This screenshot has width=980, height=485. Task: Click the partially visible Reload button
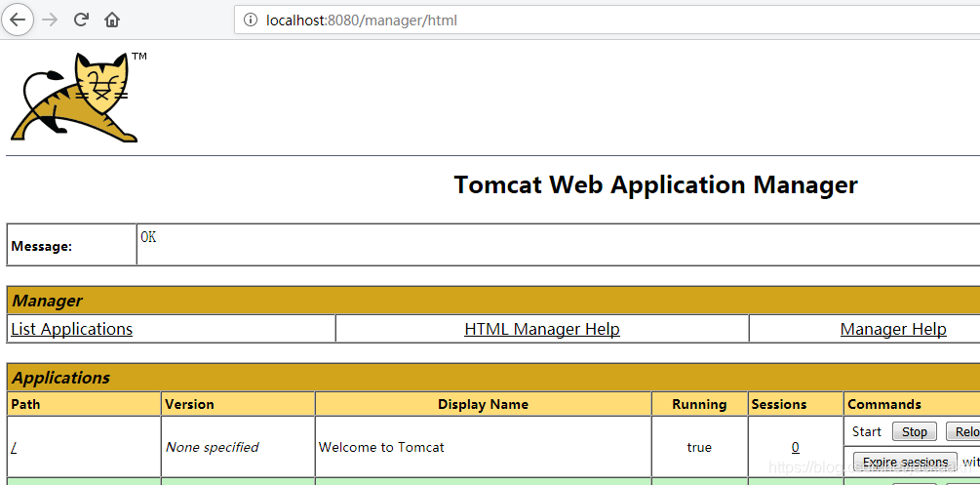(963, 431)
